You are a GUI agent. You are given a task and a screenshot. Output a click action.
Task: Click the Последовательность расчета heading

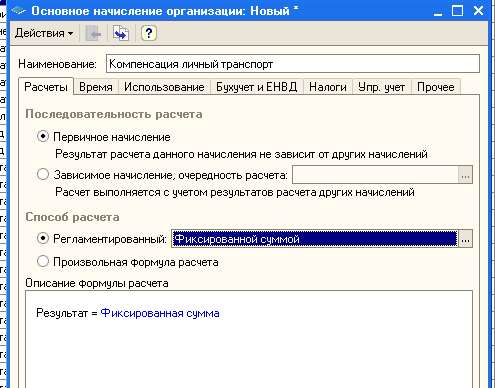click(x=114, y=114)
